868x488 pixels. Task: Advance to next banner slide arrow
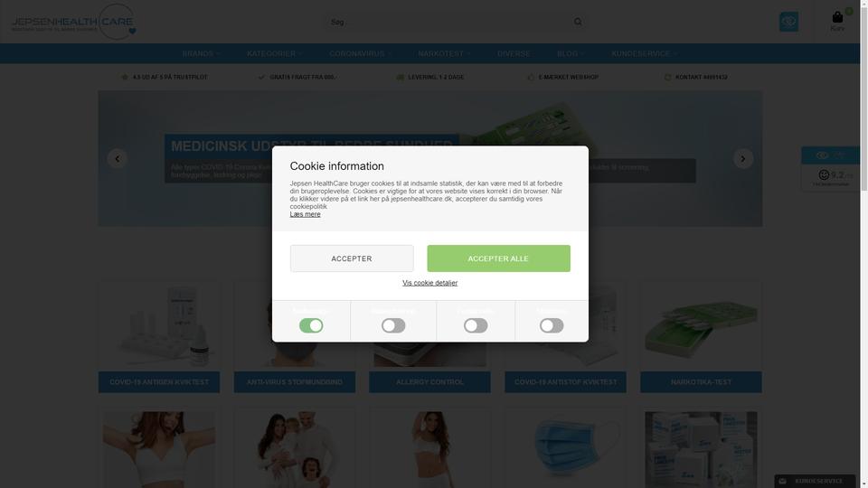click(x=743, y=159)
